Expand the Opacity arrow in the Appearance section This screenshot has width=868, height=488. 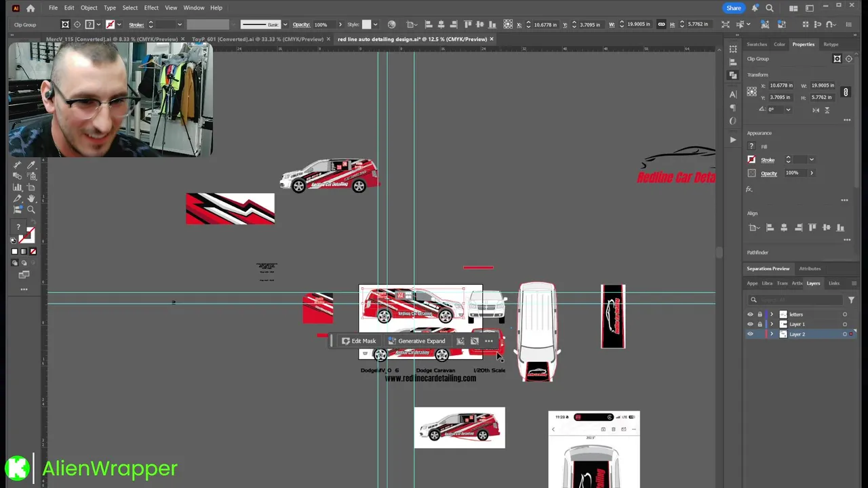click(812, 173)
